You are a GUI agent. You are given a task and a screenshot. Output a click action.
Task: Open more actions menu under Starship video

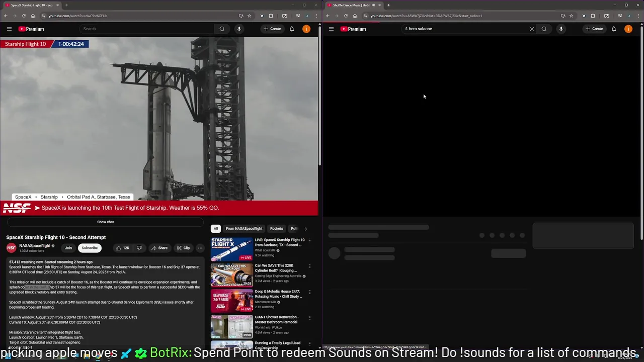(x=200, y=248)
